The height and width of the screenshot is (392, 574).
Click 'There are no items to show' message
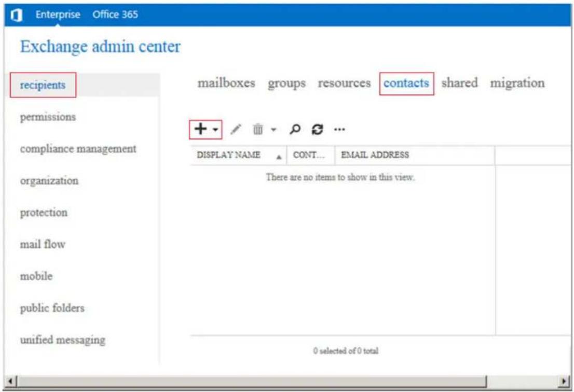pos(340,177)
